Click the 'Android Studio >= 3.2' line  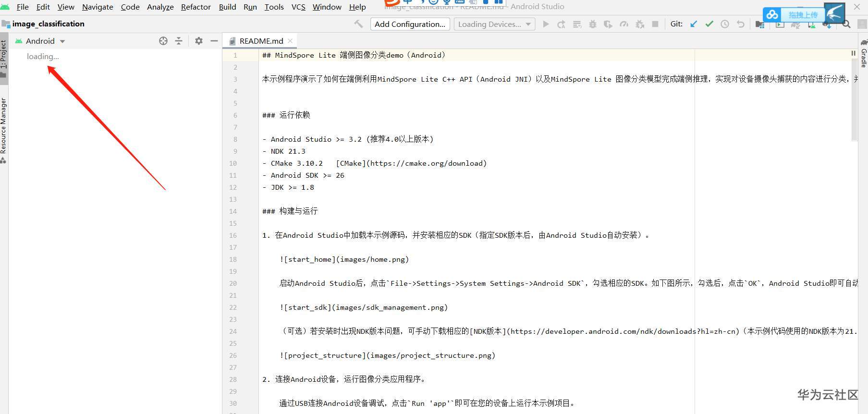pos(348,139)
